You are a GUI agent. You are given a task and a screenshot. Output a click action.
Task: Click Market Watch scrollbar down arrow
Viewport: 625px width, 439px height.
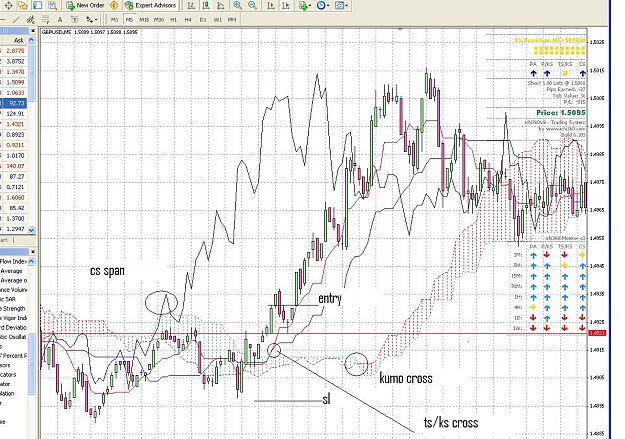[31, 230]
